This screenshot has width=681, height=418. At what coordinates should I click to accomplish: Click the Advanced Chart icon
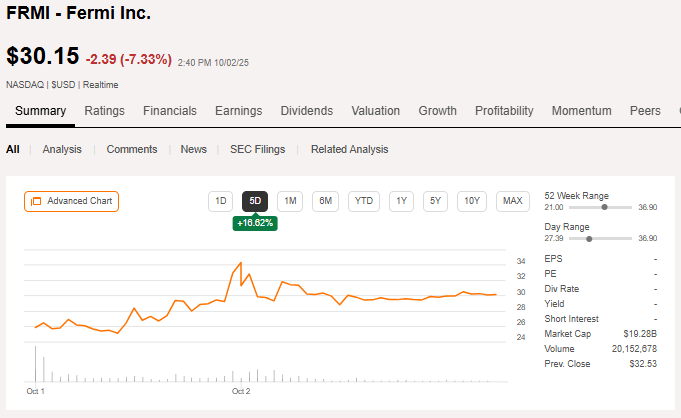(x=36, y=201)
